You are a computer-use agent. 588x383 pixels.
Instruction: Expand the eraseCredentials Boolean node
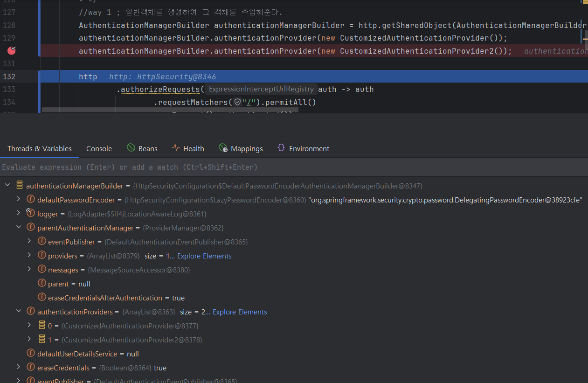18,367
